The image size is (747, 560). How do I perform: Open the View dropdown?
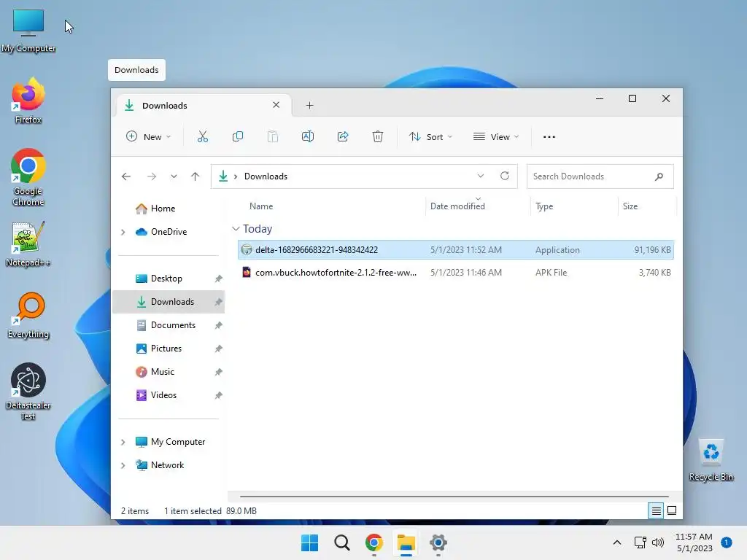(x=496, y=136)
